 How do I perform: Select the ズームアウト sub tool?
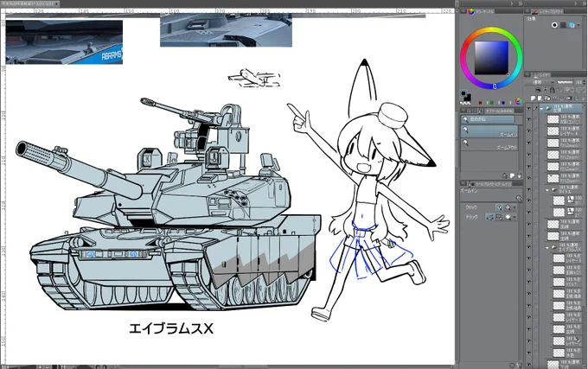(x=489, y=145)
